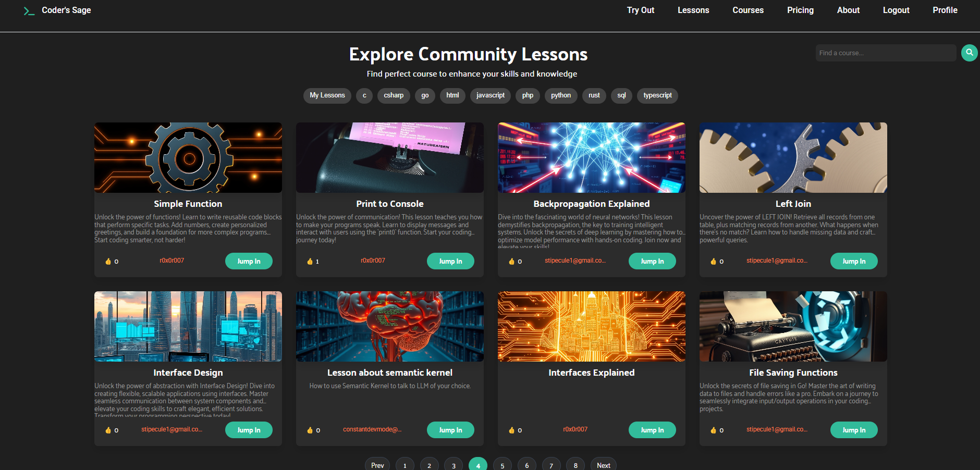Open the Pricing page
The width and height of the screenshot is (980, 470).
pyautogui.click(x=800, y=10)
